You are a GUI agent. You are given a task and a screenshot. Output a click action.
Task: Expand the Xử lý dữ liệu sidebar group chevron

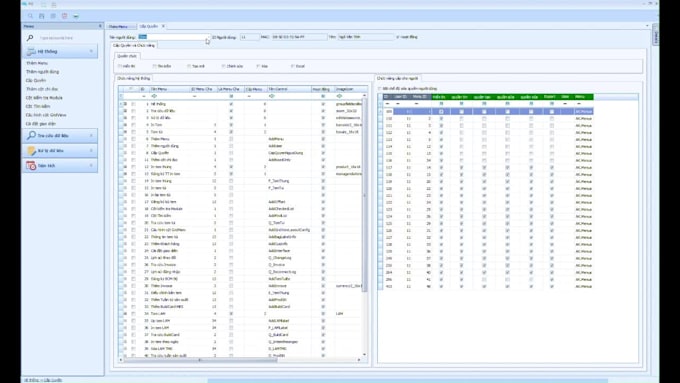click(x=91, y=151)
